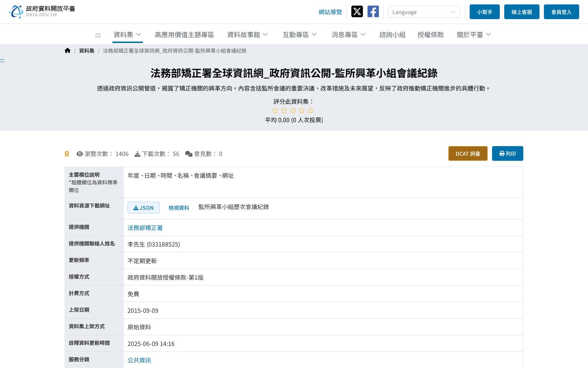Expand the 消息專區 menu

pos(349,35)
